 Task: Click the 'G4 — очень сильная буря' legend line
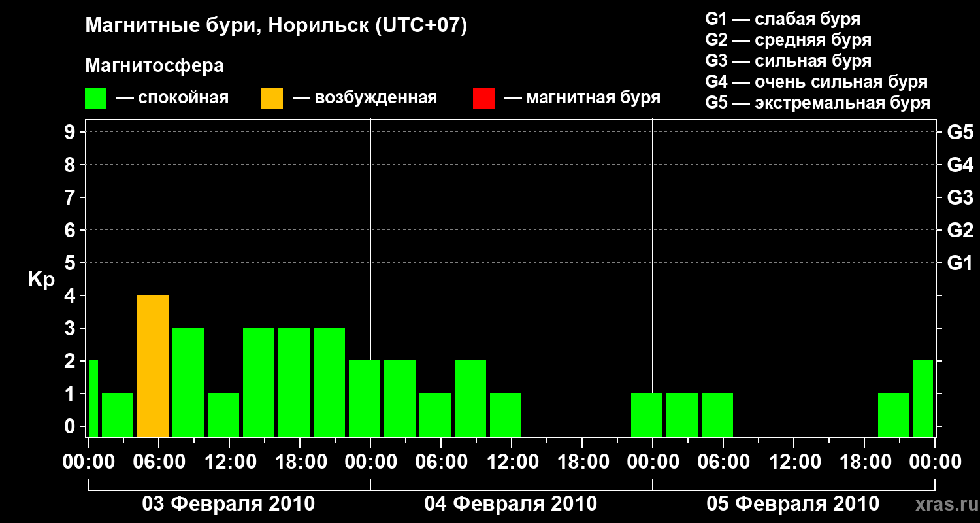[x=816, y=82]
